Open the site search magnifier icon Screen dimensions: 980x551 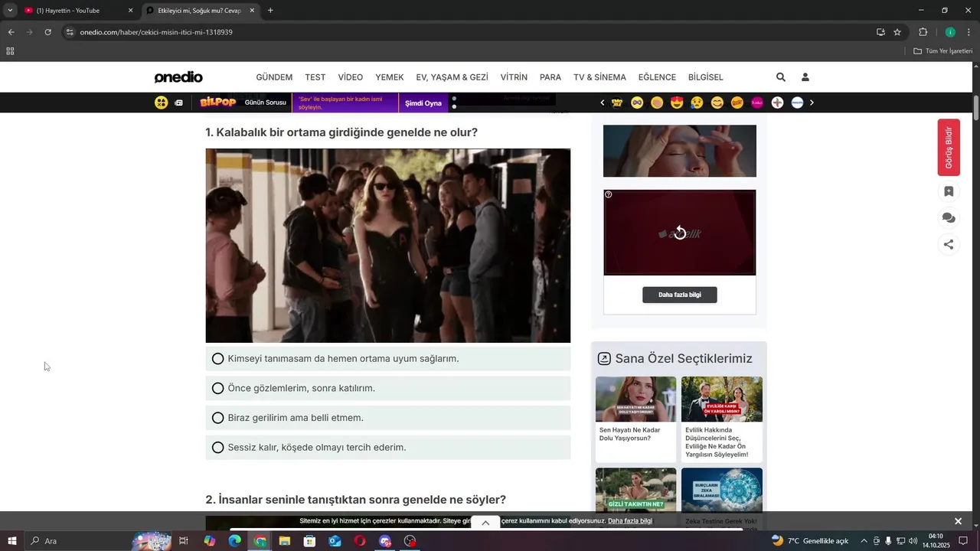pos(781,77)
